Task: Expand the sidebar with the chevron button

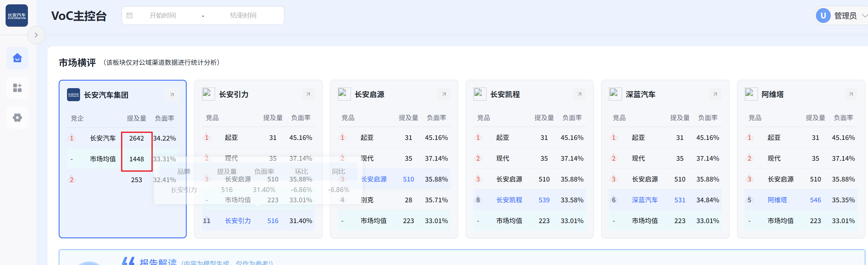Action: (x=36, y=35)
